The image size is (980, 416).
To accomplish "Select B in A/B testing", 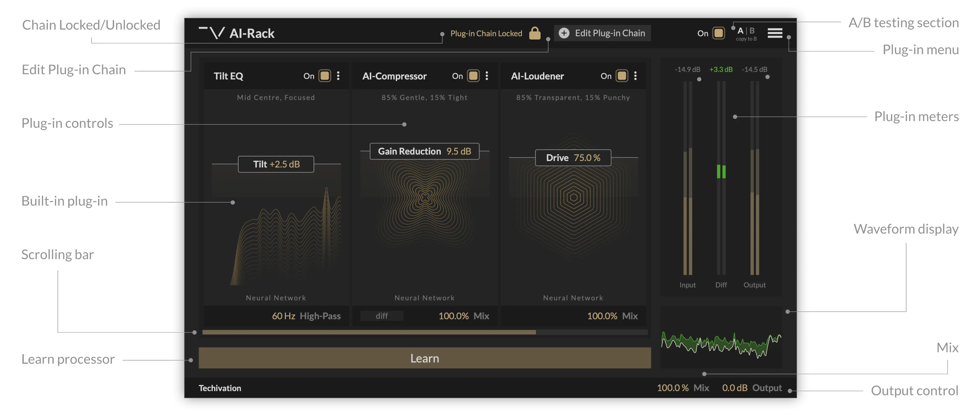I will 752,31.
